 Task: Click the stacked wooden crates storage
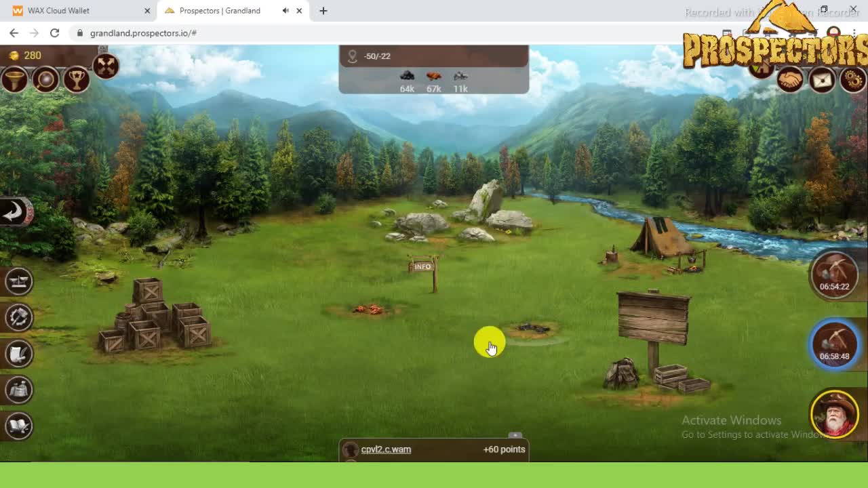pos(155,315)
